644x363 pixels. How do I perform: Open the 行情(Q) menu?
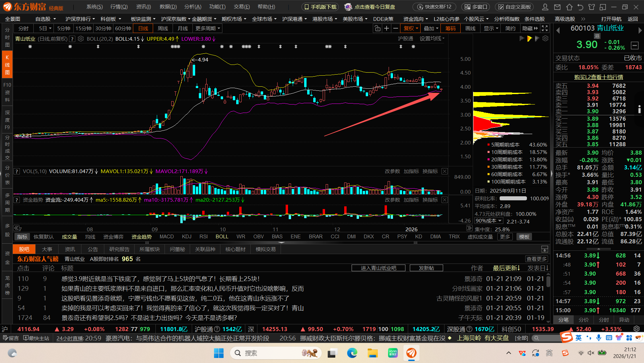(119, 7)
